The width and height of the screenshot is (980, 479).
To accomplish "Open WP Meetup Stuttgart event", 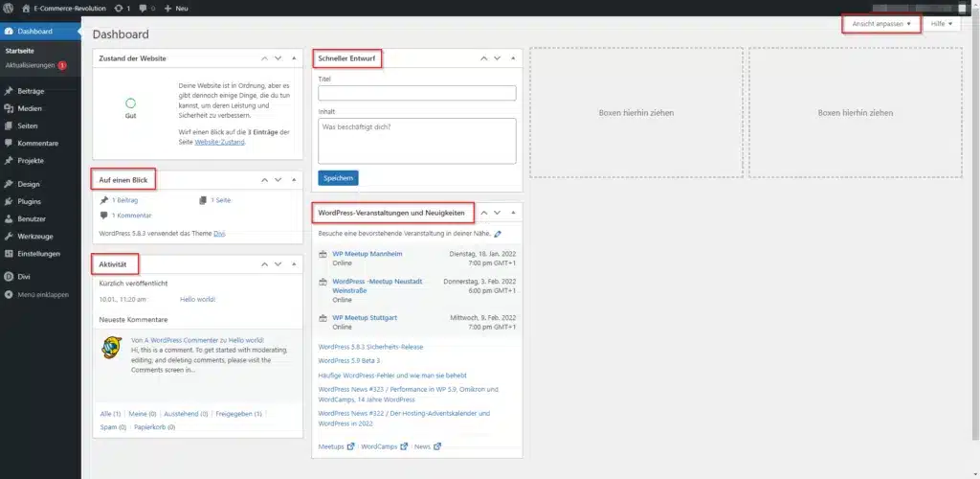I will tap(365, 318).
